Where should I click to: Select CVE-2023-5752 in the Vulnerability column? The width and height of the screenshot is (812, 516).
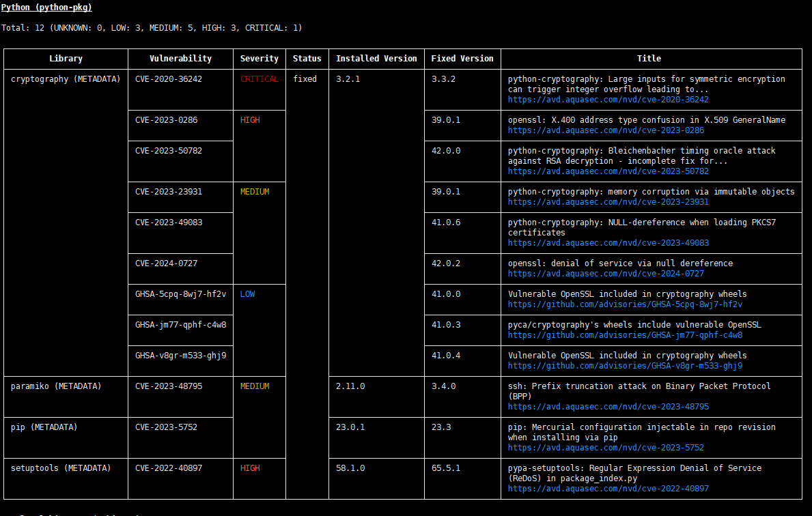[x=166, y=427]
